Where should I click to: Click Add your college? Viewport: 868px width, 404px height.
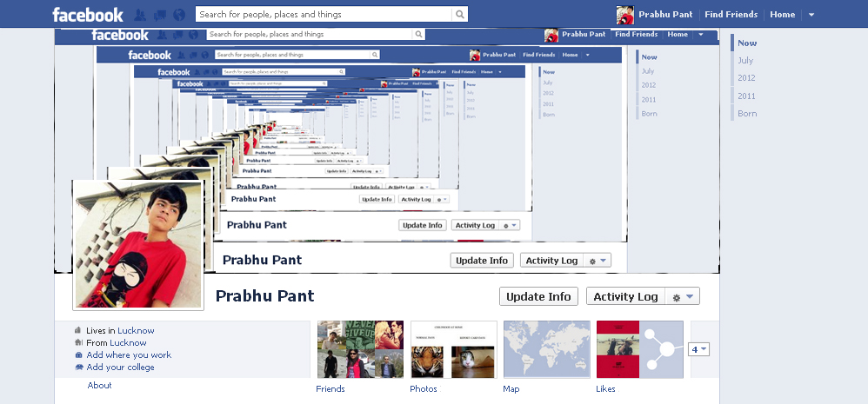(x=121, y=367)
